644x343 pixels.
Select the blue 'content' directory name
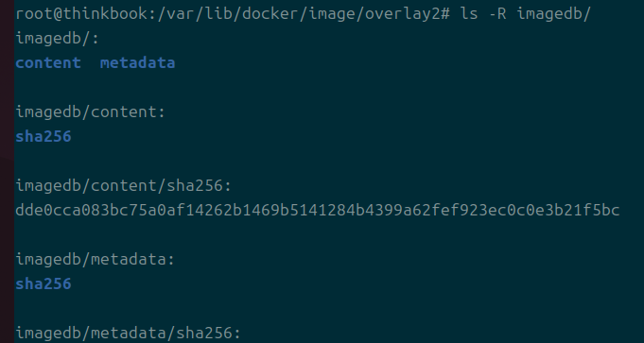click(x=48, y=62)
